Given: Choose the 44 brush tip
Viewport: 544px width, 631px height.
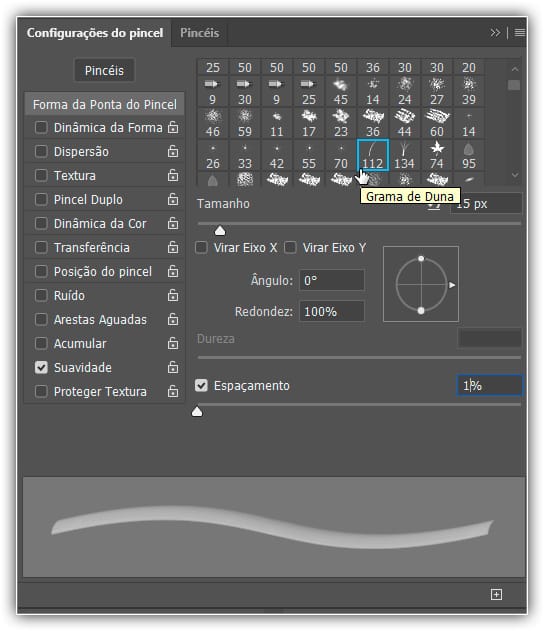Looking at the screenshot, I should click(x=404, y=123).
